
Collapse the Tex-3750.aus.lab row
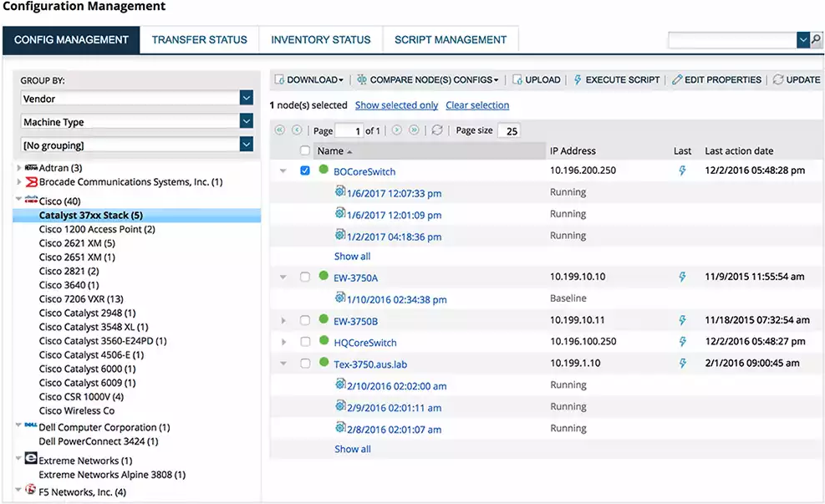(x=283, y=364)
